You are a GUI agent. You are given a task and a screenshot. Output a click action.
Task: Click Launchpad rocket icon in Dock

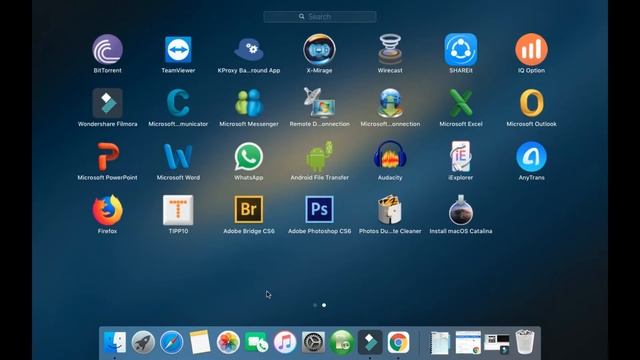(143, 342)
